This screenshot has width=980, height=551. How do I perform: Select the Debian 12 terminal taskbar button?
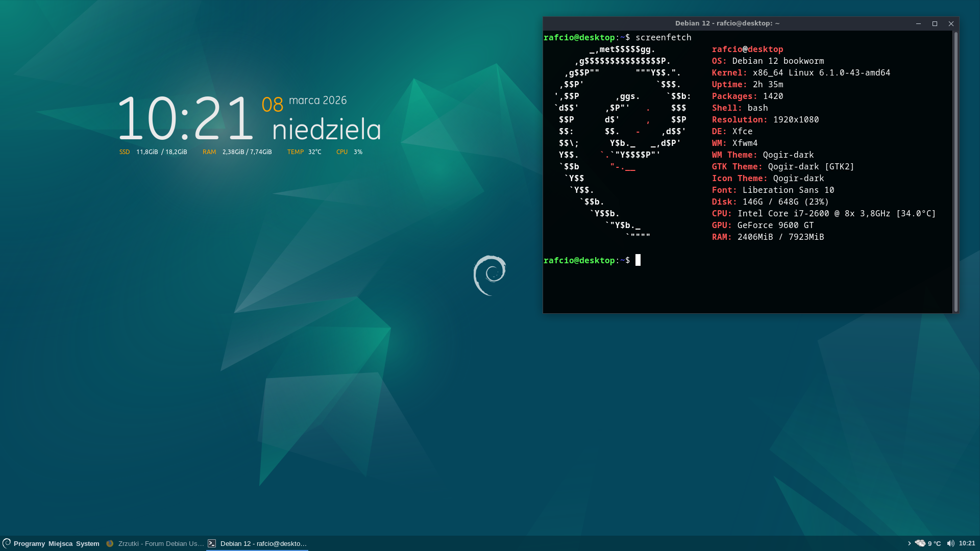point(263,543)
